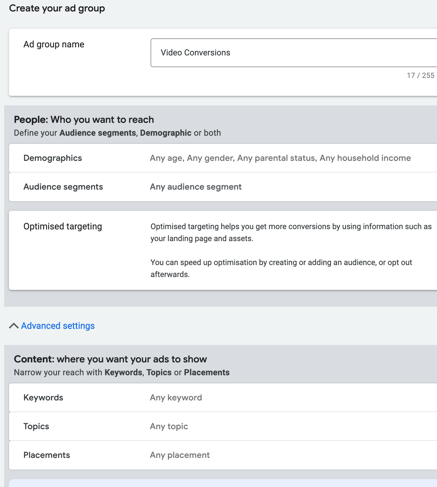Open the Advanced settings link
The image size is (437, 487).
point(58,326)
